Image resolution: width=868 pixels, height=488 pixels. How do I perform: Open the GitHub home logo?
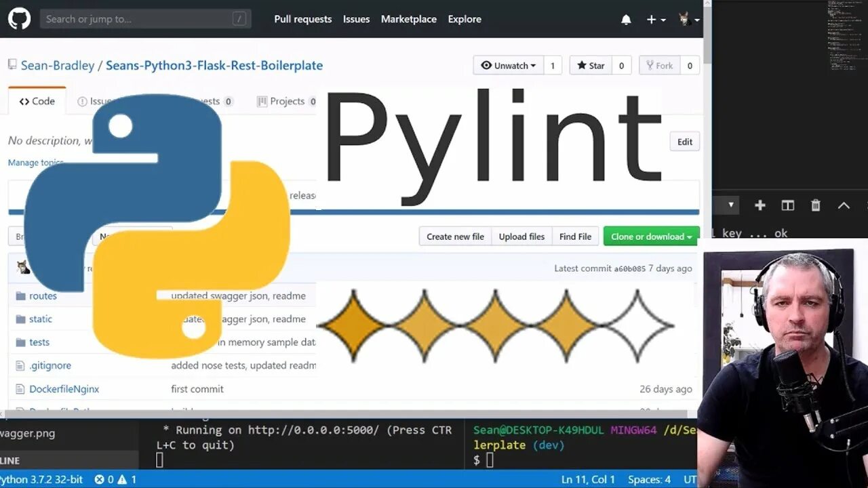point(20,19)
